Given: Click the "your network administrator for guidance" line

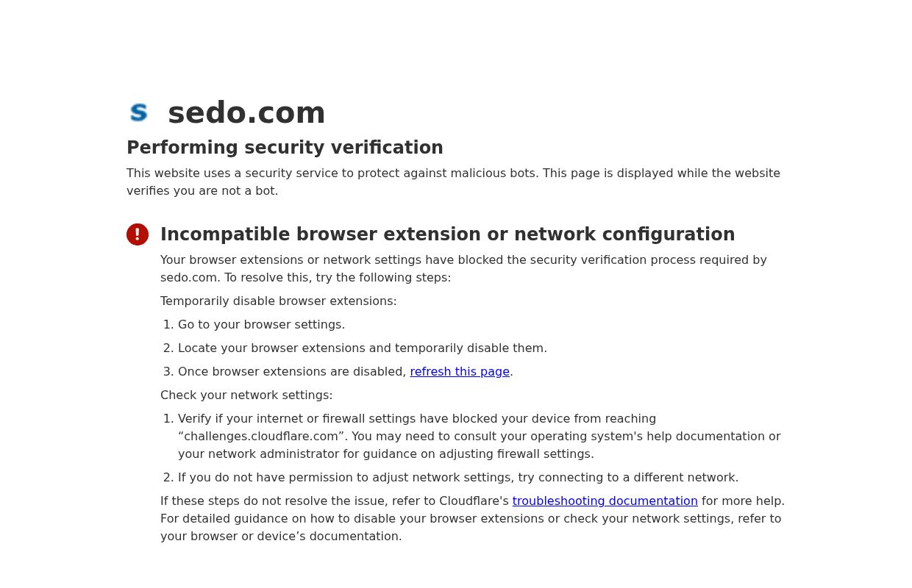Looking at the screenshot, I should [385, 454].
